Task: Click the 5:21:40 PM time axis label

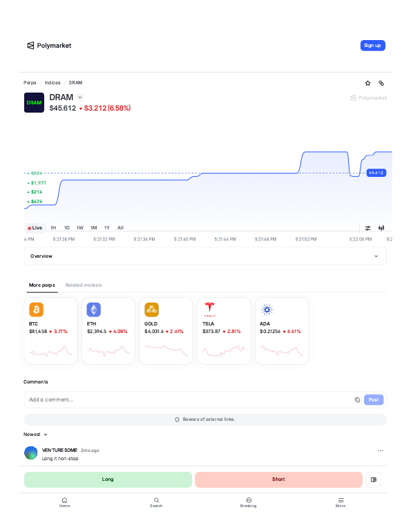Action: point(185,239)
